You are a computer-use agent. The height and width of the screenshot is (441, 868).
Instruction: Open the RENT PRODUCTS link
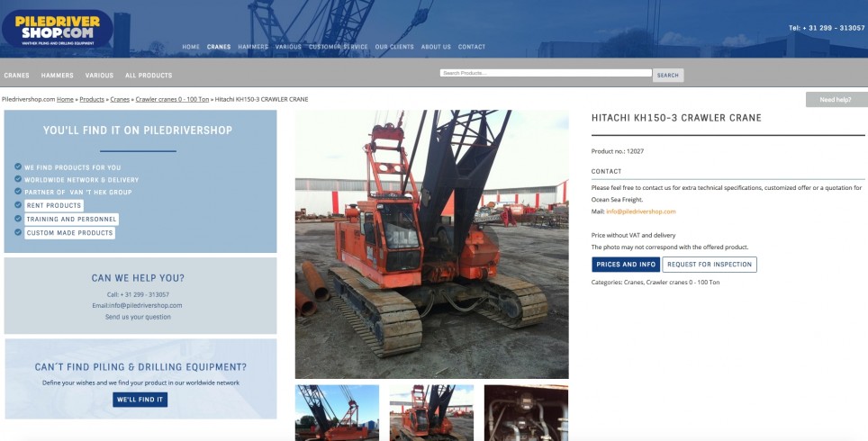click(54, 205)
